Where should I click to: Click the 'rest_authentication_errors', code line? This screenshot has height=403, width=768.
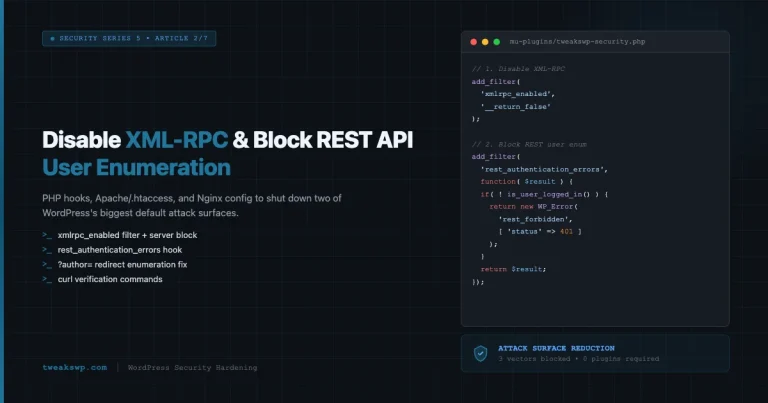coord(544,169)
